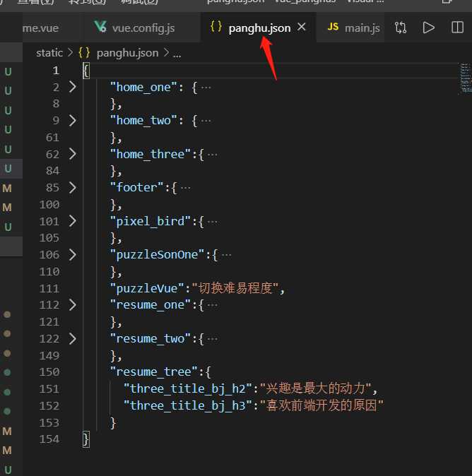Screen dimensions: 472x476
Task: Open the main.js tab
Action: click(352, 28)
